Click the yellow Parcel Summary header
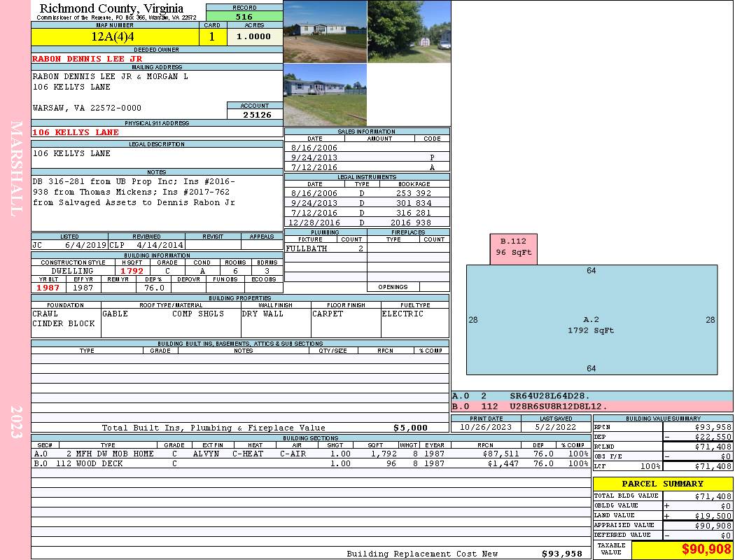The image size is (735, 560). coord(662,484)
